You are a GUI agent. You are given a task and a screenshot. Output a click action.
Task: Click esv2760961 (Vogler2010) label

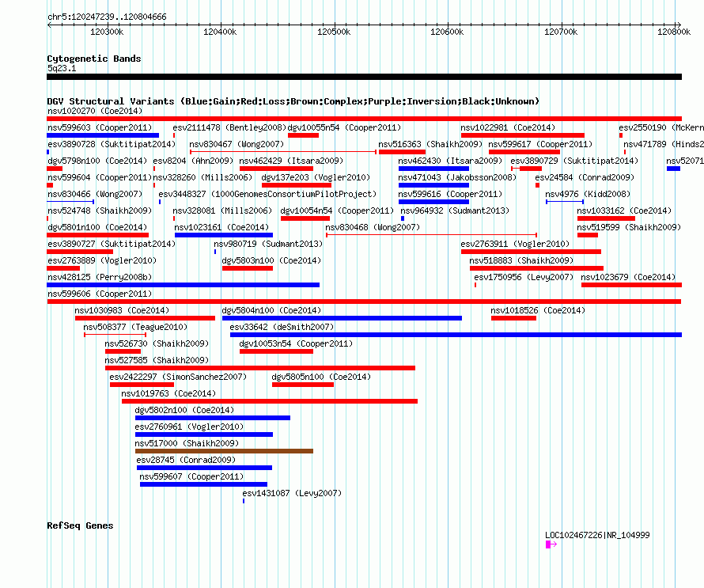click(x=189, y=427)
